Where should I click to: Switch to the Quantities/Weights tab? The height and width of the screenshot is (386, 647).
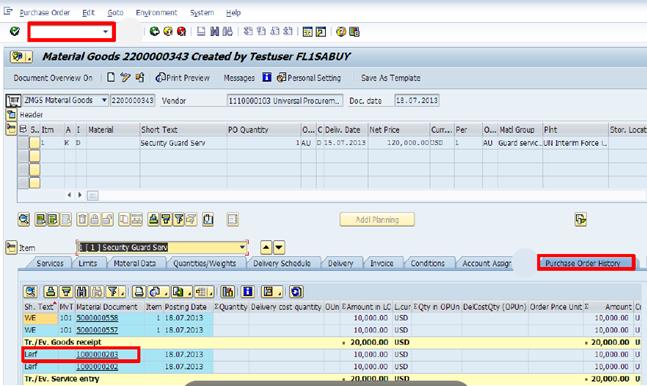click(205, 263)
